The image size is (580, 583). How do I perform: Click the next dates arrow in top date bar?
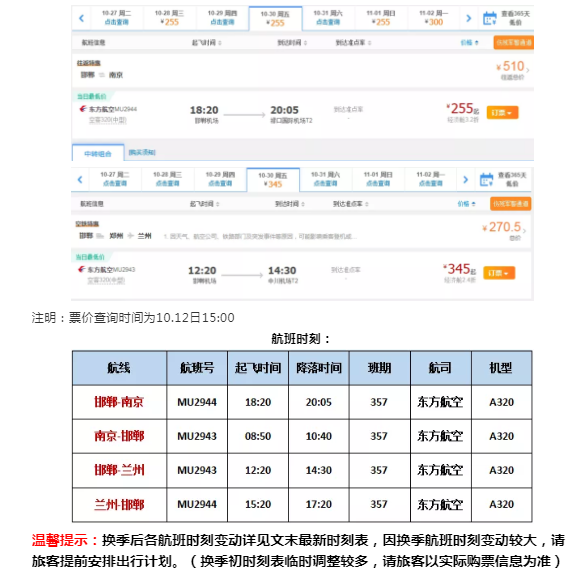[468, 18]
